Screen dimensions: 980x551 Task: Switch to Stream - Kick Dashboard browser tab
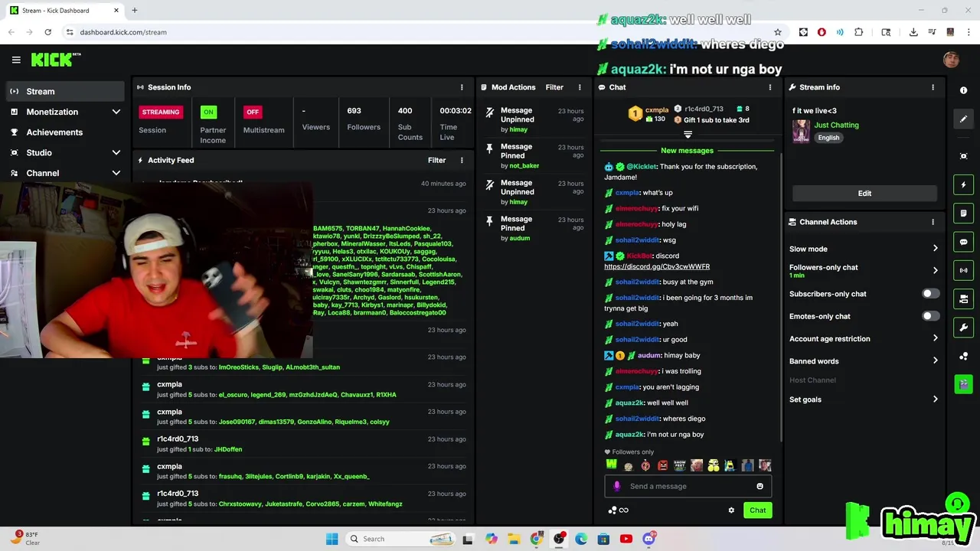click(x=64, y=11)
